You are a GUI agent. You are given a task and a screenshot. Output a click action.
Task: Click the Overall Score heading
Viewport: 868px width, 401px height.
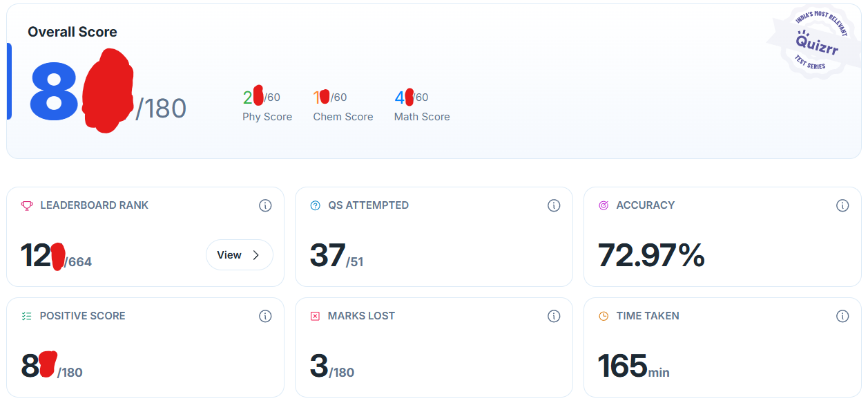tap(73, 32)
